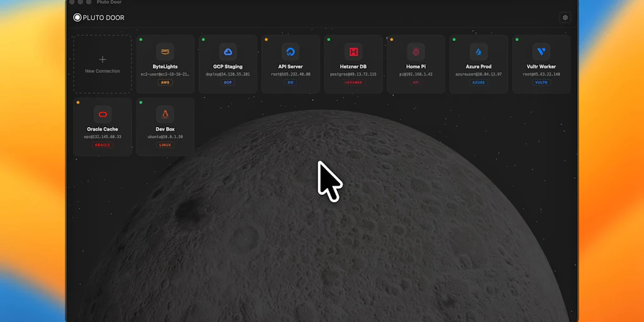644x322 pixels.
Task: Select the Oracle Cache connection name
Action: [x=103, y=129]
